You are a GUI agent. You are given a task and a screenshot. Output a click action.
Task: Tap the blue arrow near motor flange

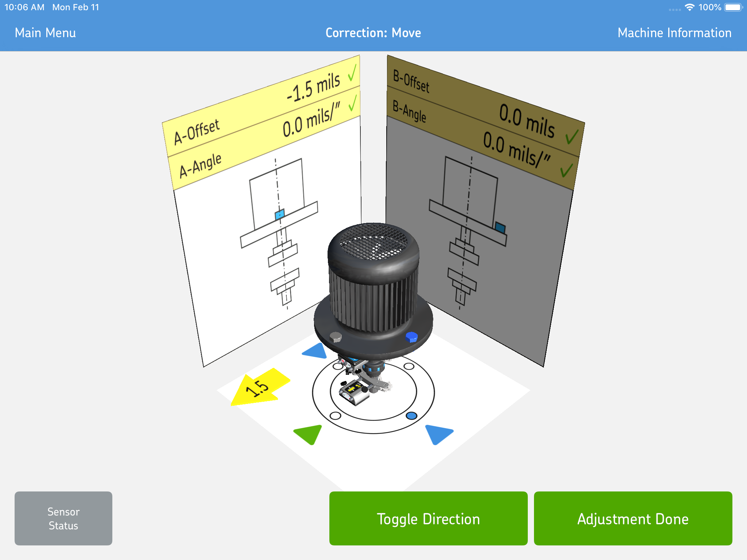point(315,351)
